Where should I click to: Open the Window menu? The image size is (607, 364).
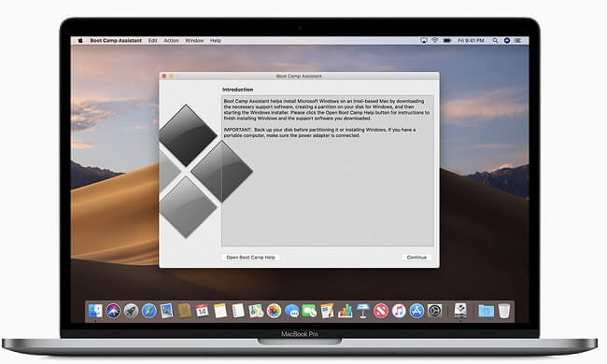(194, 40)
